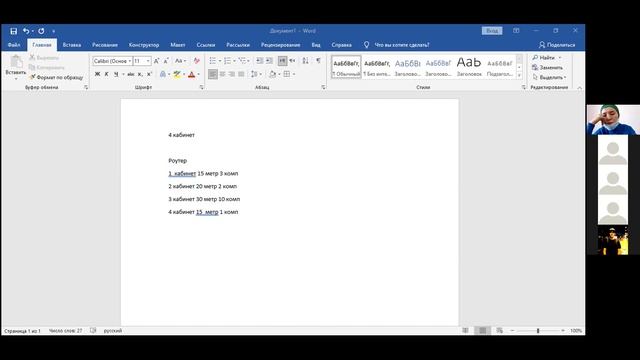This screenshot has height=360, width=640.
Task: Open the Aa change case dropdown
Action: (180, 61)
